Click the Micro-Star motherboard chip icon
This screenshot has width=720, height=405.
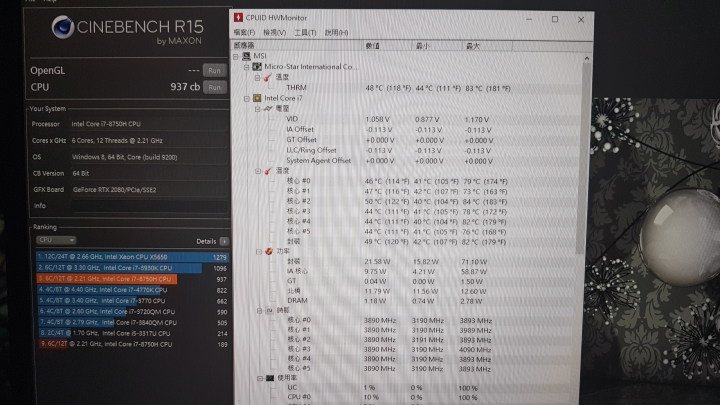click(257, 67)
